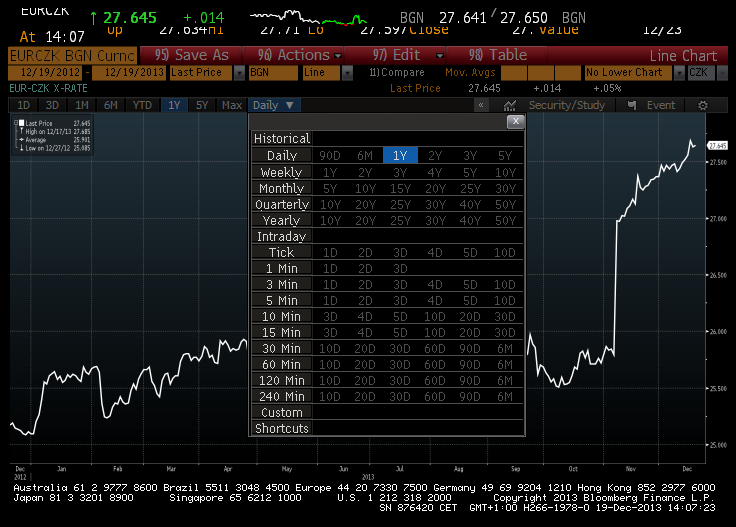Screen dimensions: 736x527
Task: Click the EURCZK BGN Curncy security field
Action: (x=73, y=55)
